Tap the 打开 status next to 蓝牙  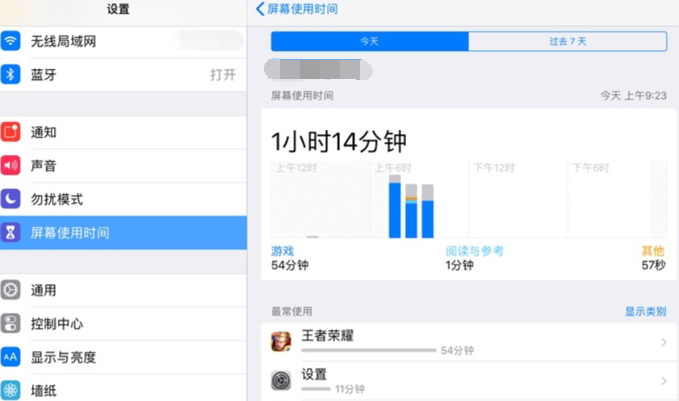coord(223,74)
